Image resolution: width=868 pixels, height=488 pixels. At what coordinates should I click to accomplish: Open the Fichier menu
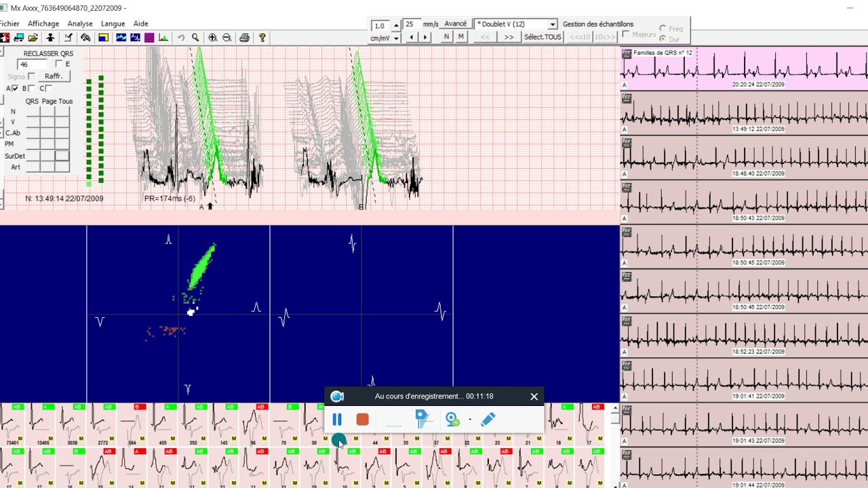click(9, 24)
